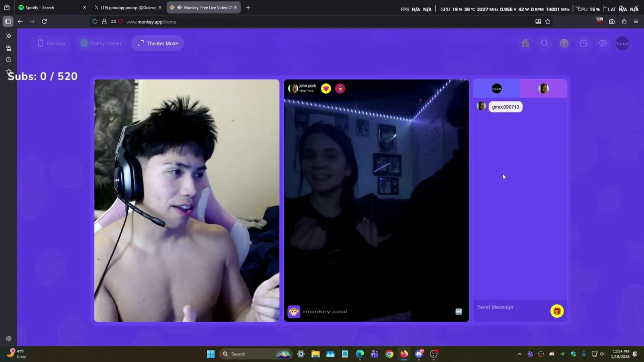Open the reader/install icon in address bar
Image resolution: width=644 pixels, height=362 pixels.
[538, 22]
